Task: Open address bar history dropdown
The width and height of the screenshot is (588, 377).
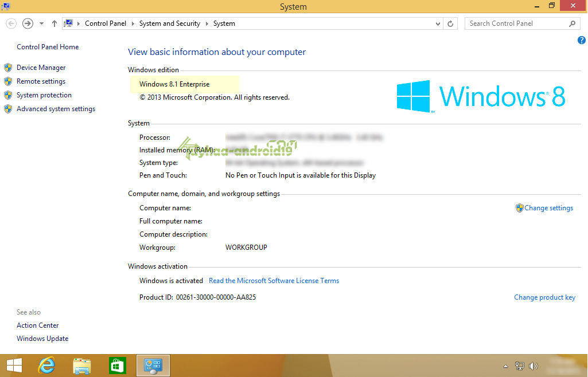Action: (x=438, y=23)
